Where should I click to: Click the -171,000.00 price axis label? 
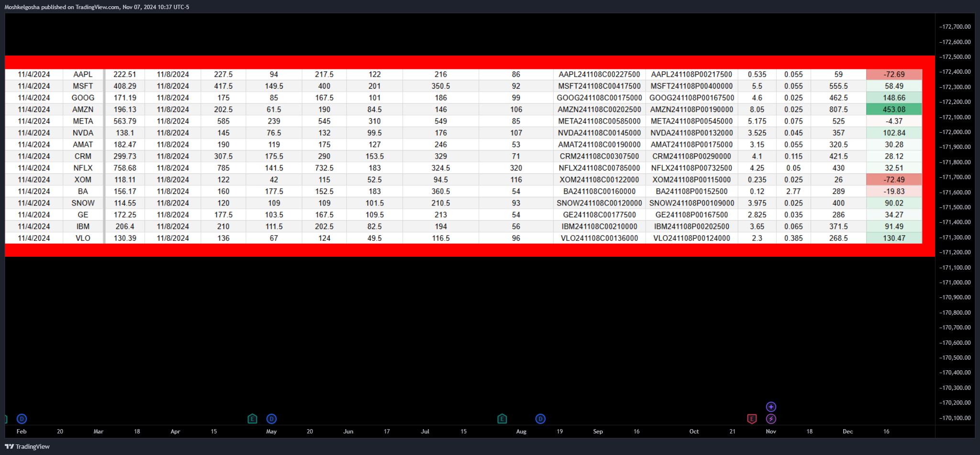point(955,283)
